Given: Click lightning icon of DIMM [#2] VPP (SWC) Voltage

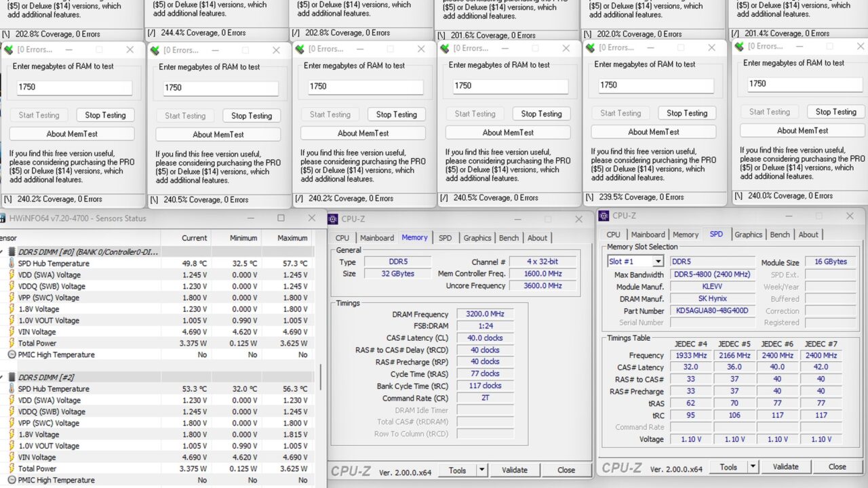Looking at the screenshot, I should [x=12, y=423].
